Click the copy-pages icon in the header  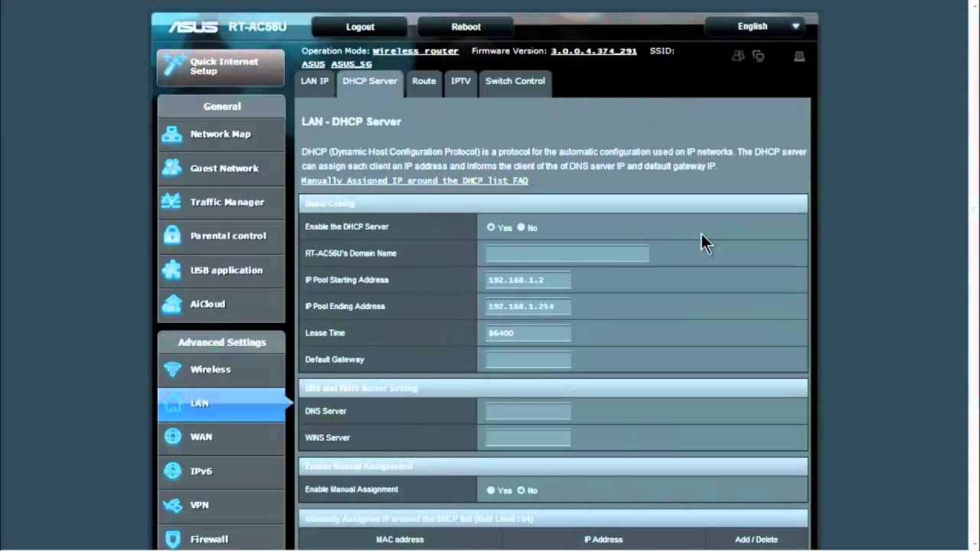(x=759, y=56)
